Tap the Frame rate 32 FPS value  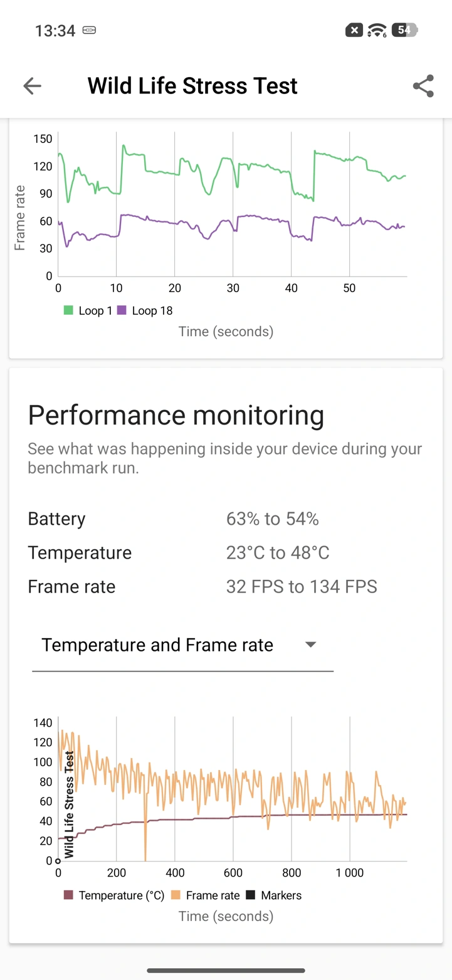pyautogui.click(x=302, y=586)
